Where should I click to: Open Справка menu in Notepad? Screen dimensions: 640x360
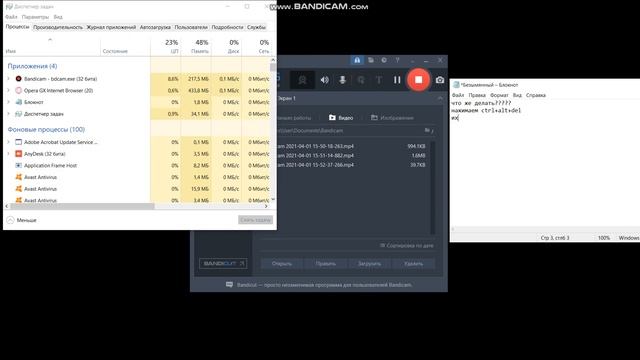[x=536, y=95]
